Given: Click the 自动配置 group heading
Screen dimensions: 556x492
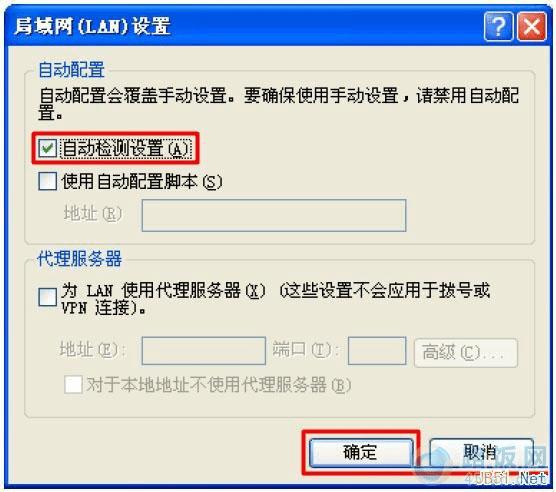Looking at the screenshot, I should point(71,69).
